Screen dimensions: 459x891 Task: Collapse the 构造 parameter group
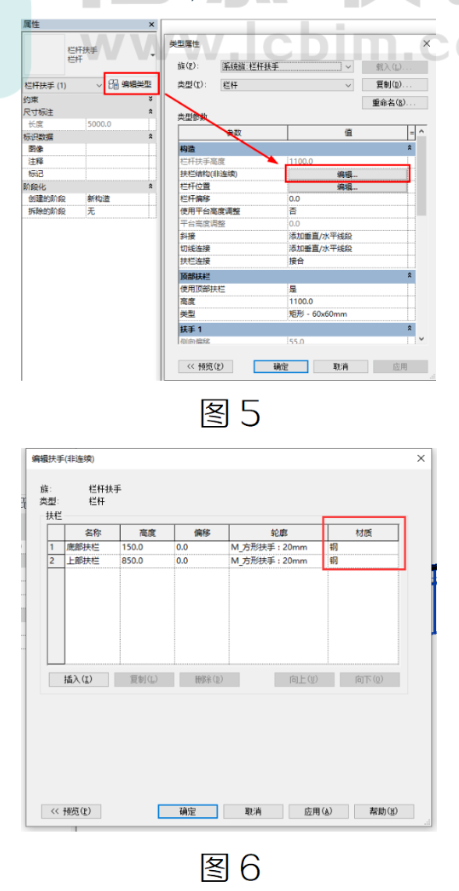click(x=410, y=148)
